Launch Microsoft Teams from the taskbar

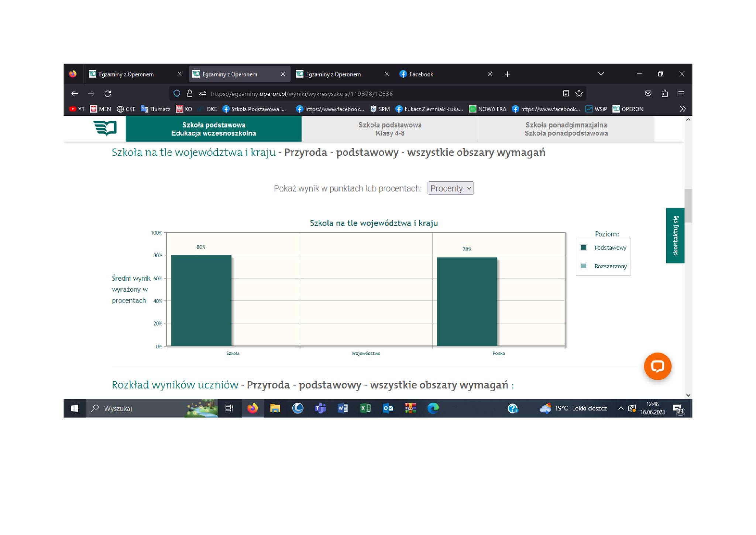pos(320,408)
